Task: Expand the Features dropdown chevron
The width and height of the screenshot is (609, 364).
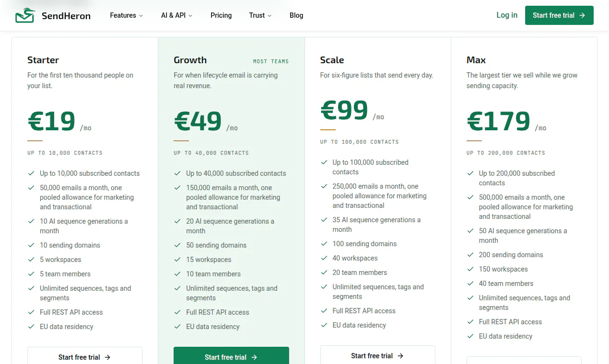Action: [x=141, y=16]
